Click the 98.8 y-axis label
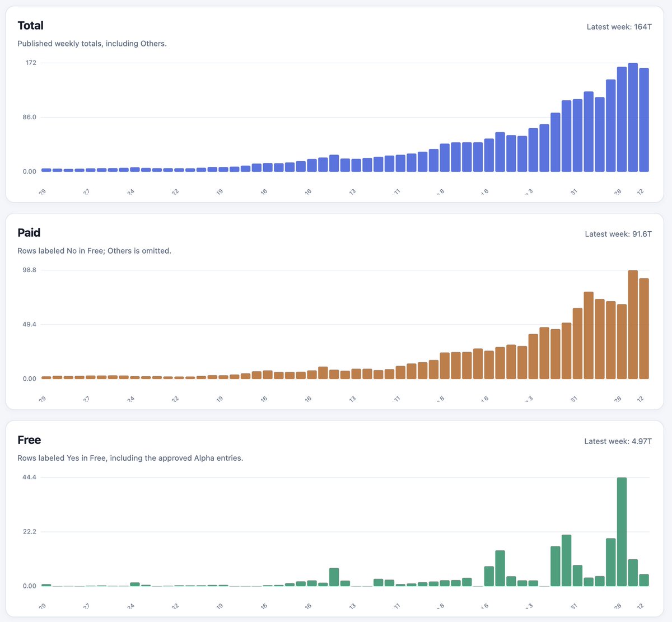The height and width of the screenshot is (622, 672). [30, 270]
